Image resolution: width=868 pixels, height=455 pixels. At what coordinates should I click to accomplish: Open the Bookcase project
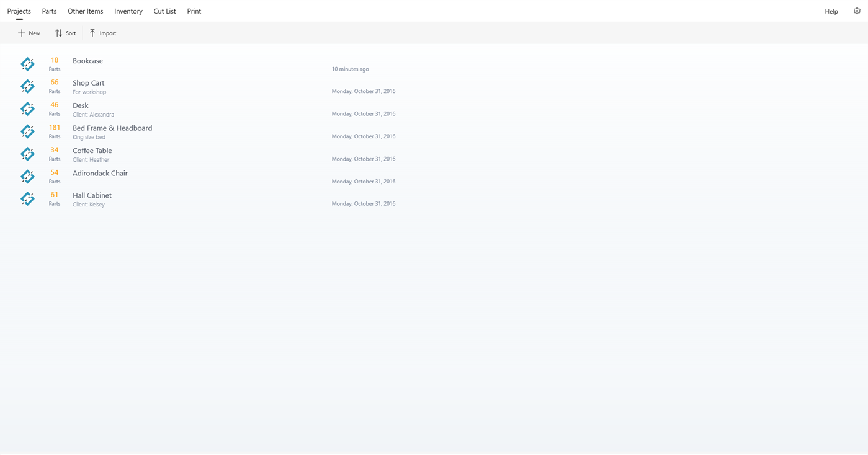tap(87, 61)
